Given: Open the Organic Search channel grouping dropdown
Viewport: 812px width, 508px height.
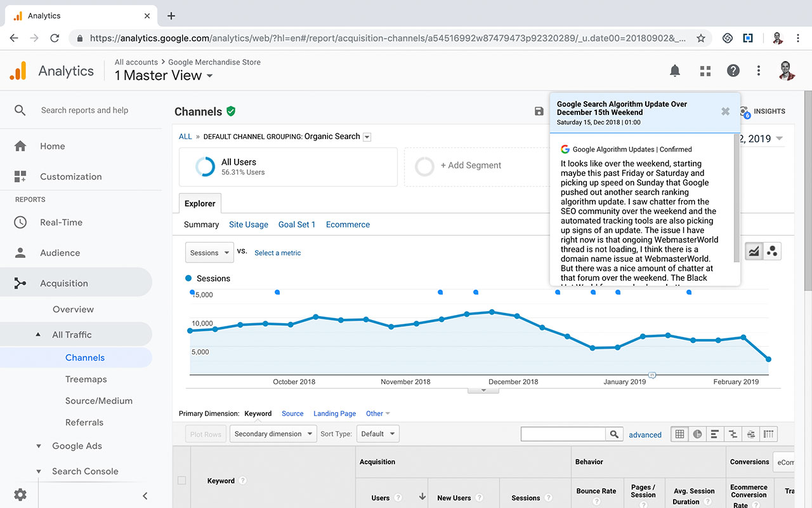Looking at the screenshot, I should pyautogui.click(x=367, y=137).
